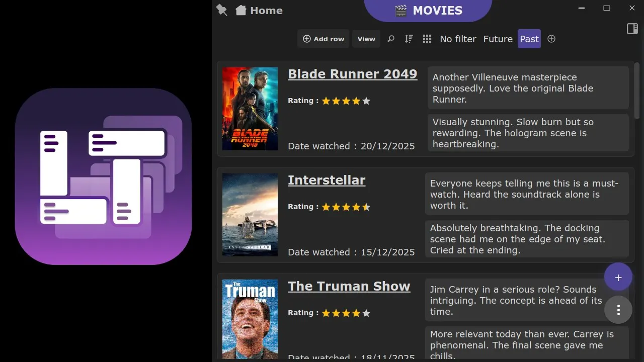Open the Blade Runner 2049 title link
This screenshot has width=644, height=362.
353,74
